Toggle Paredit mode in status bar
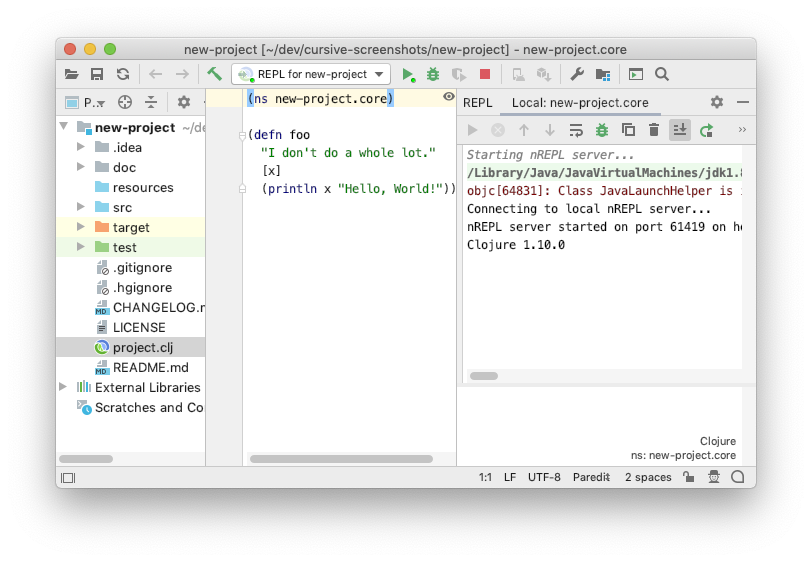Image resolution: width=812 pixels, height=562 pixels. (591, 477)
